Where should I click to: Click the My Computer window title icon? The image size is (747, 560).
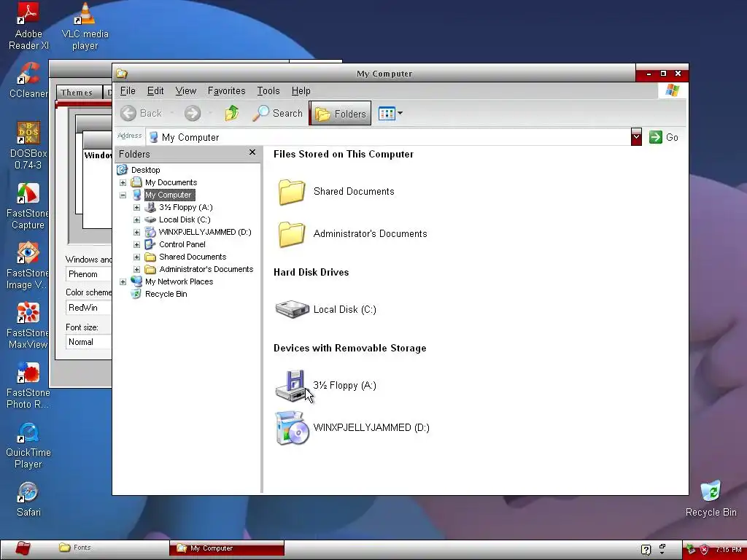122,74
